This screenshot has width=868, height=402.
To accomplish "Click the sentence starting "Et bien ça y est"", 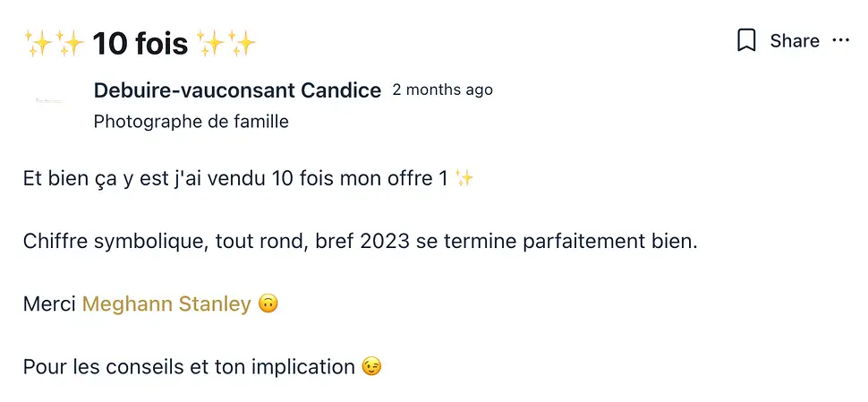I will pyautogui.click(x=249, y=179).
